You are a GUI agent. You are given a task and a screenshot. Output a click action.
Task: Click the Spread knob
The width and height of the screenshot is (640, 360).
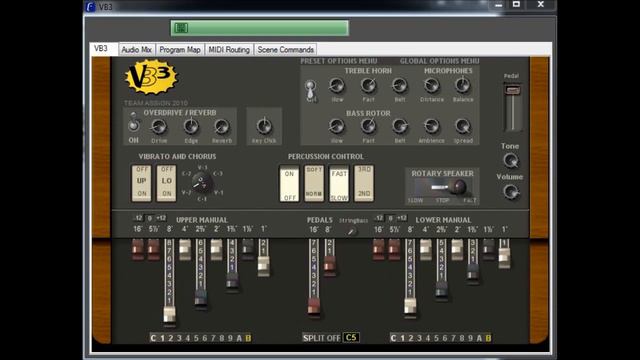[462, 127]
